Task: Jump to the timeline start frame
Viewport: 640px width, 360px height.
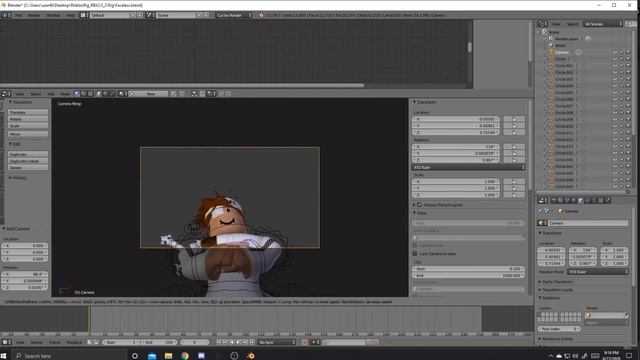Action: click(x=218, y=342)
